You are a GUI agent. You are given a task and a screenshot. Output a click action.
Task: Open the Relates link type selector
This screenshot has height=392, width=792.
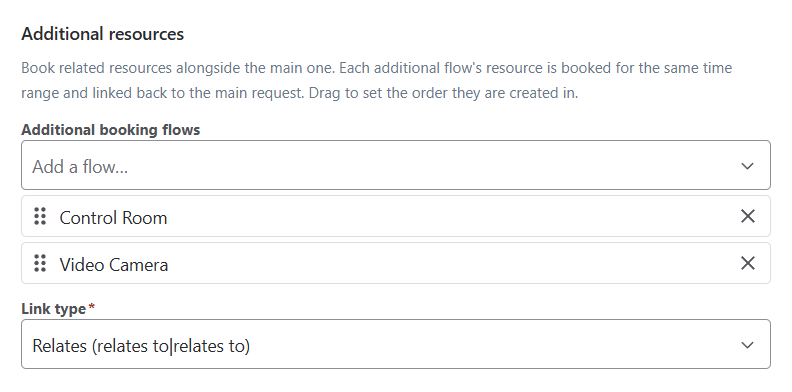tap(395, 345)
